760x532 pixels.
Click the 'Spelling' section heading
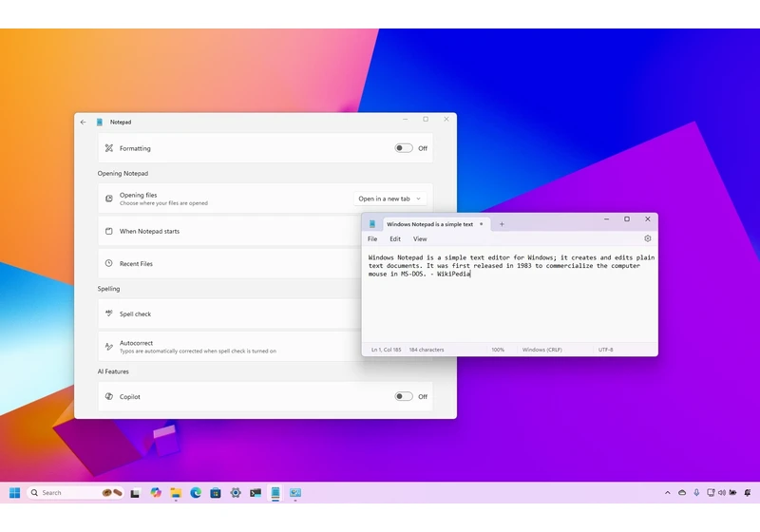(x=108, y=288)
